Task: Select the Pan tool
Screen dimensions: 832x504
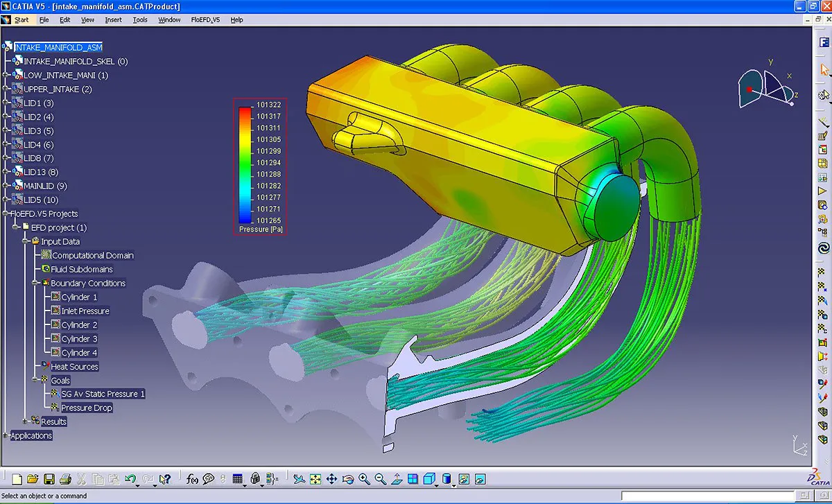Action: tap(331, 478)
